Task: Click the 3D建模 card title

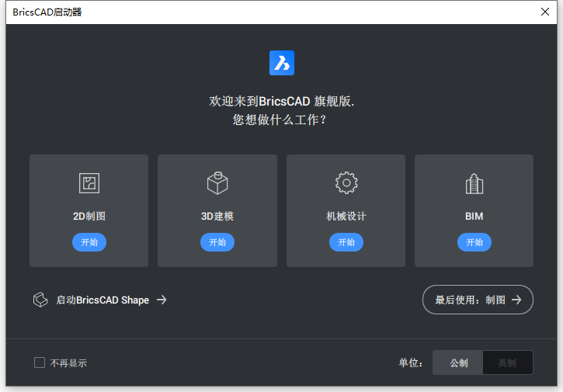Action: point(217,216)
